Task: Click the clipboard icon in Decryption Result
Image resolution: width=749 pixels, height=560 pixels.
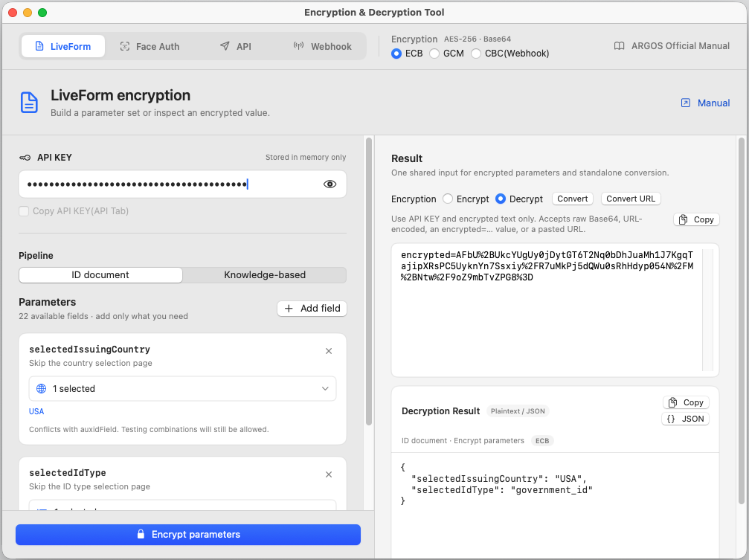Action: pos(672,403)
